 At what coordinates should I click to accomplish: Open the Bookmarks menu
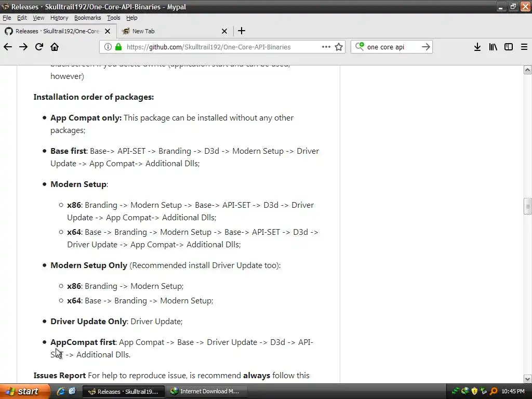[x=87, y=18]
